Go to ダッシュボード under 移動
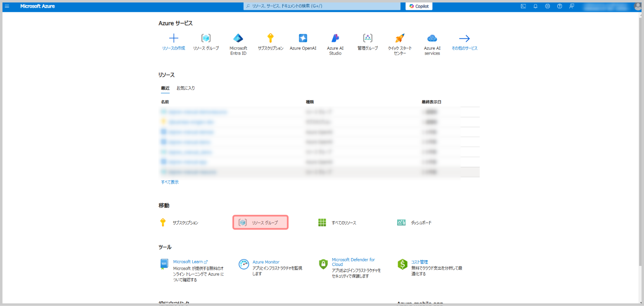 pyautogui.click(x=421, y=223)
